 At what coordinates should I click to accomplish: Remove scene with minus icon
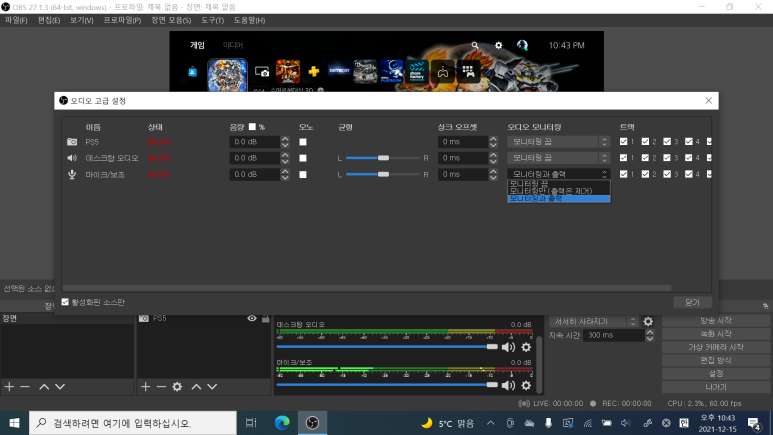click(x=25, y=387)
